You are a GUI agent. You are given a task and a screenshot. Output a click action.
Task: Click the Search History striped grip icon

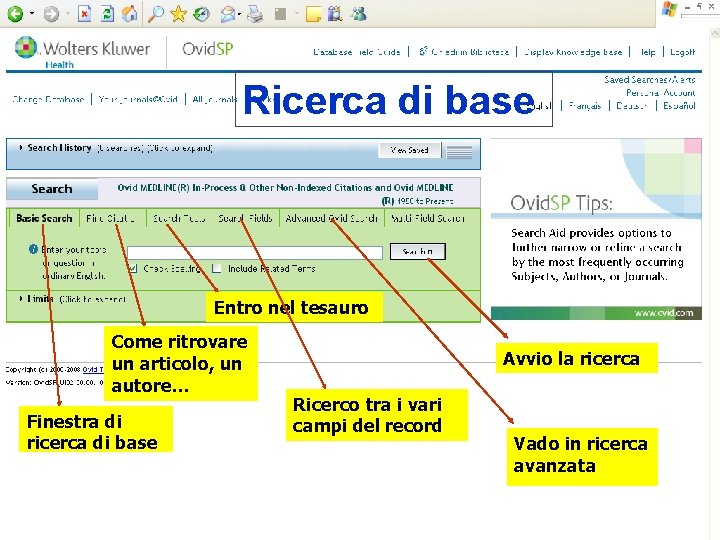pyautogui.click(x=459, y=151)
